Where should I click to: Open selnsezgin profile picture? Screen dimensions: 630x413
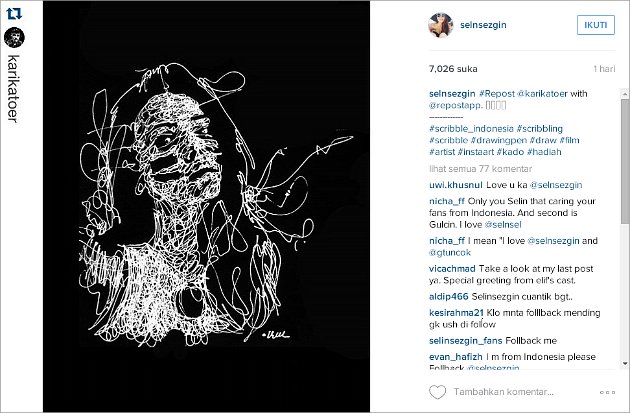[440, 25]
